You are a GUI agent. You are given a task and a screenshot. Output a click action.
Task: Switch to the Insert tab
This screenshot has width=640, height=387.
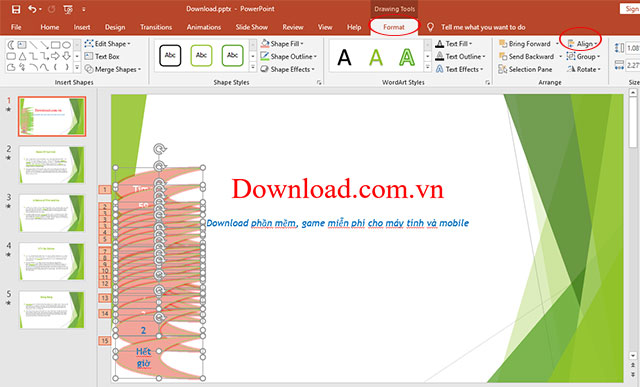(x=82, y=27)
